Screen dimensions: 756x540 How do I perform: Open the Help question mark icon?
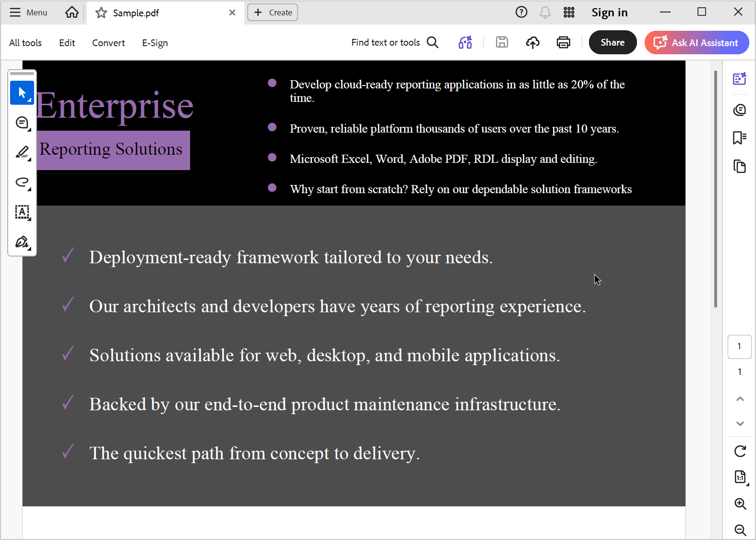tap(521, 12)
